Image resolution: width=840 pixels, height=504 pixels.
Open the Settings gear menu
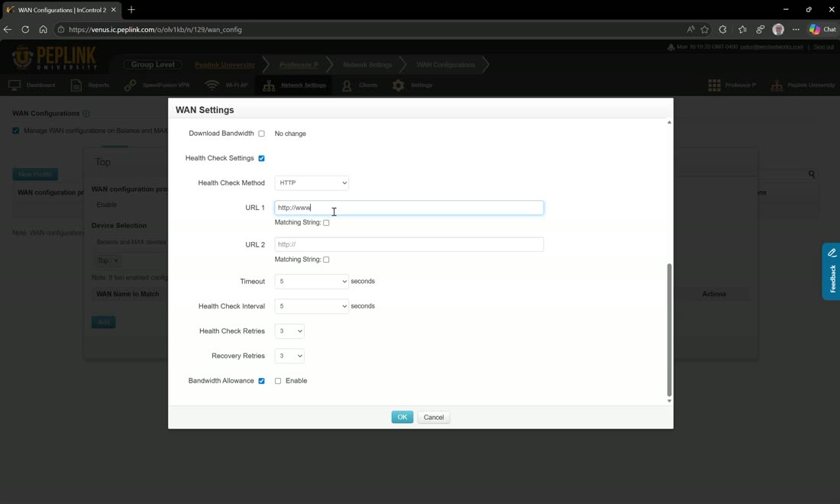412,86
